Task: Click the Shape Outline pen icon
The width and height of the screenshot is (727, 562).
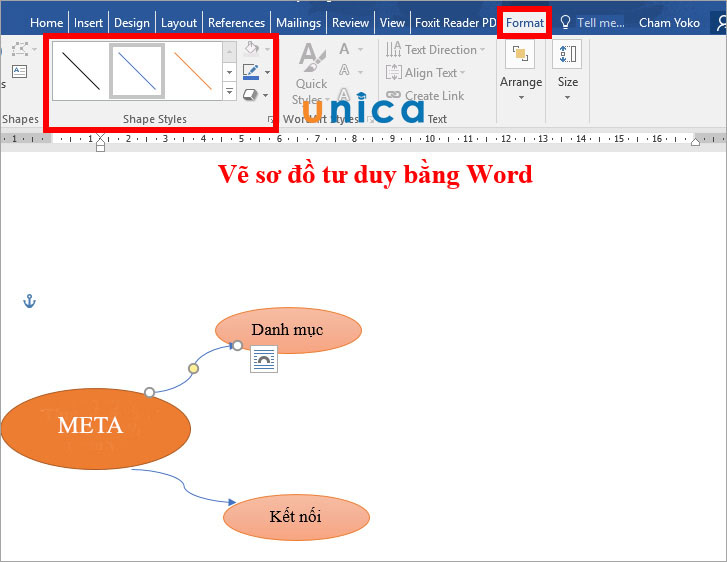Action: [x=251, y=71]
